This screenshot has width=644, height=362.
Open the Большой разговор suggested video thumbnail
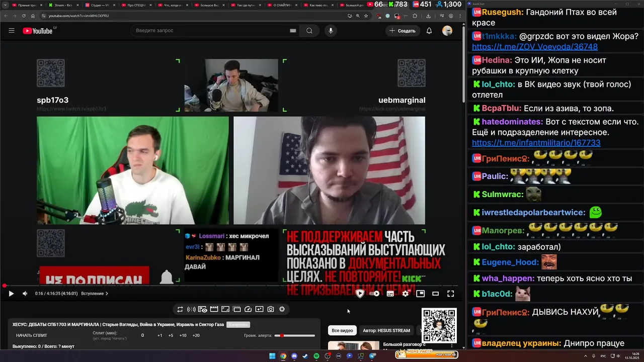point(354,345)
